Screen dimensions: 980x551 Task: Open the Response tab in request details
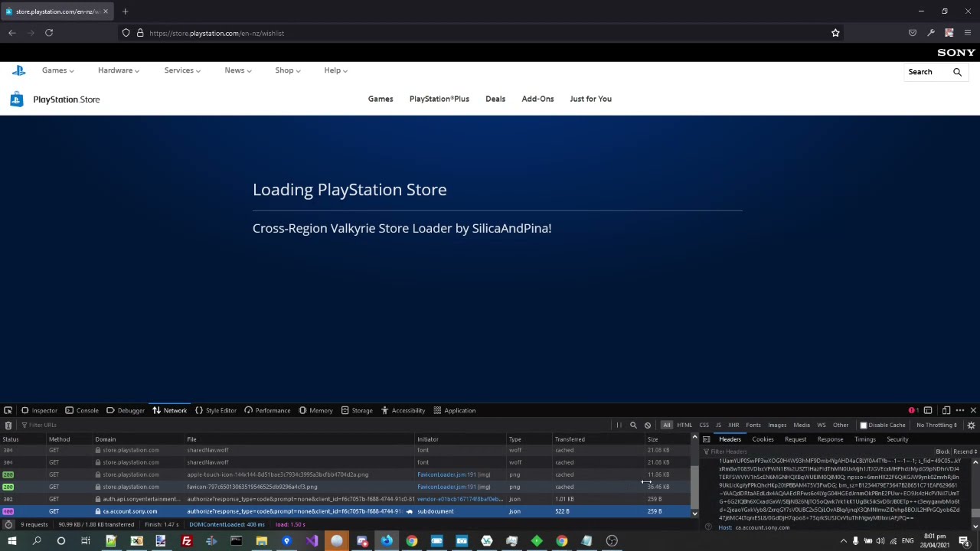(830, 439)
